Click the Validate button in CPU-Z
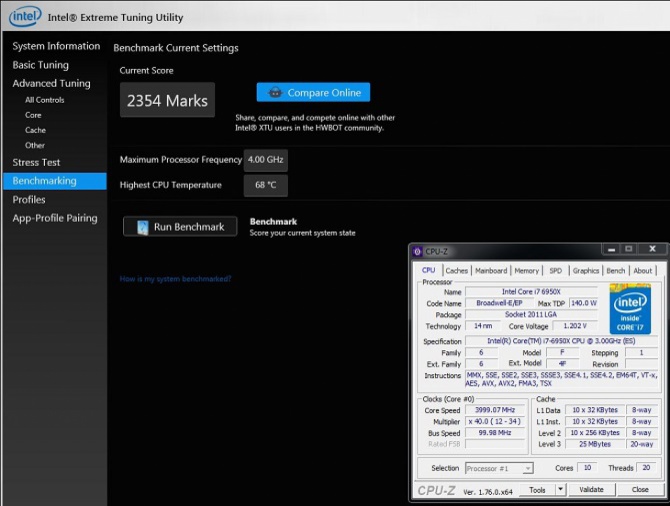 [x=592, y=490]
